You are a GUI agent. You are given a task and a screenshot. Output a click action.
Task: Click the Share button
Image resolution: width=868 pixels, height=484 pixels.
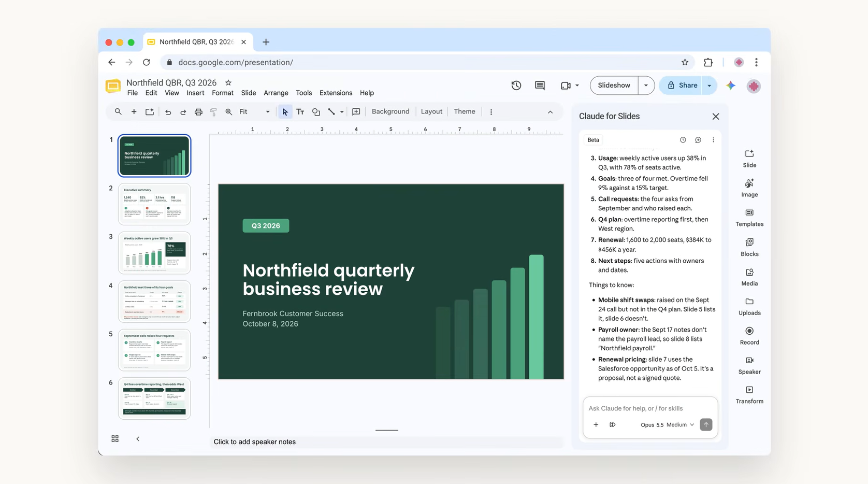point(683,86)
